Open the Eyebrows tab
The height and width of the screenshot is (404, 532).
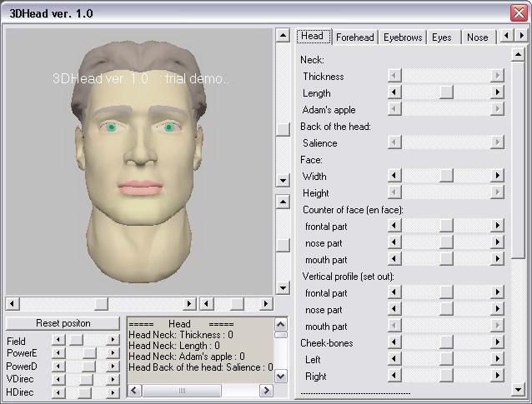404,37
